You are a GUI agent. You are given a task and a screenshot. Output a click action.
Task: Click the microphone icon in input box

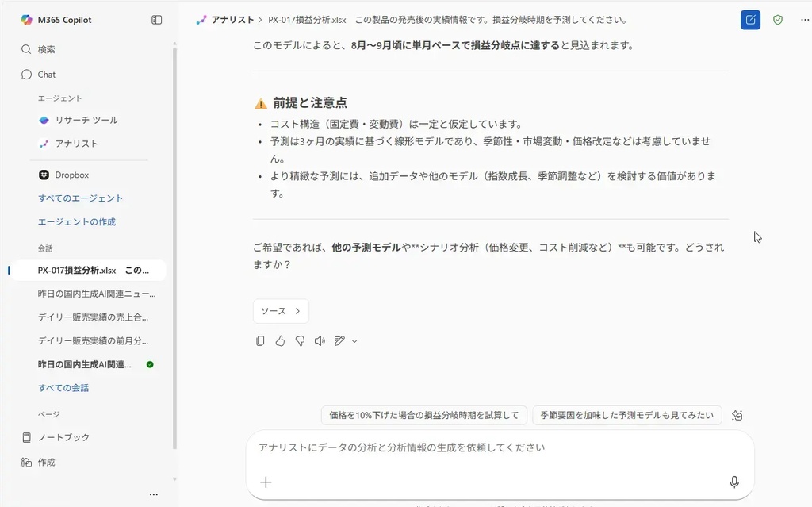(734, 482)
